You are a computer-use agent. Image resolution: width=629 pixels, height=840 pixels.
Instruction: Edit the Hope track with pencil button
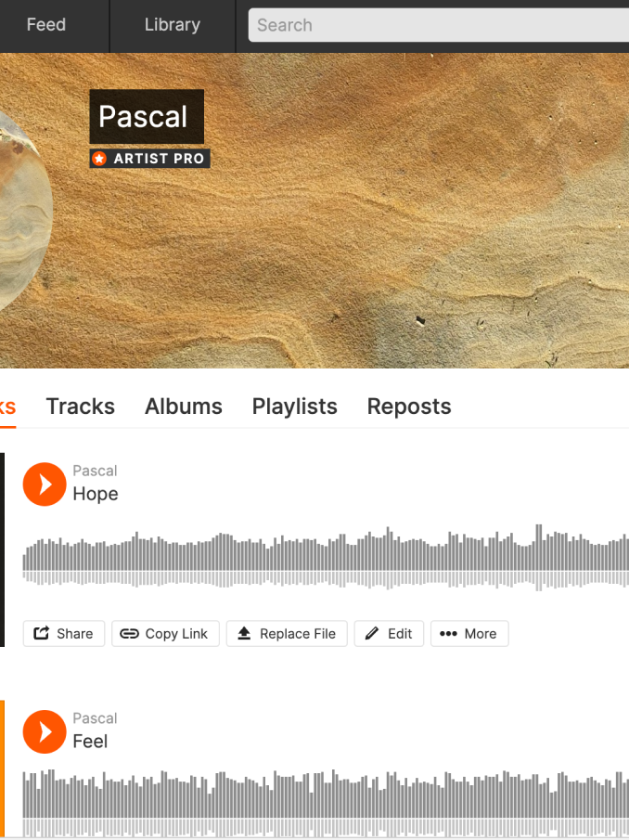[x=389, y=634]
